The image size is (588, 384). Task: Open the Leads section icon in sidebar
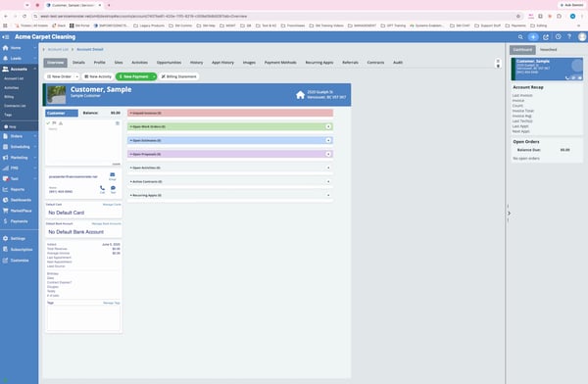[5, 59]
